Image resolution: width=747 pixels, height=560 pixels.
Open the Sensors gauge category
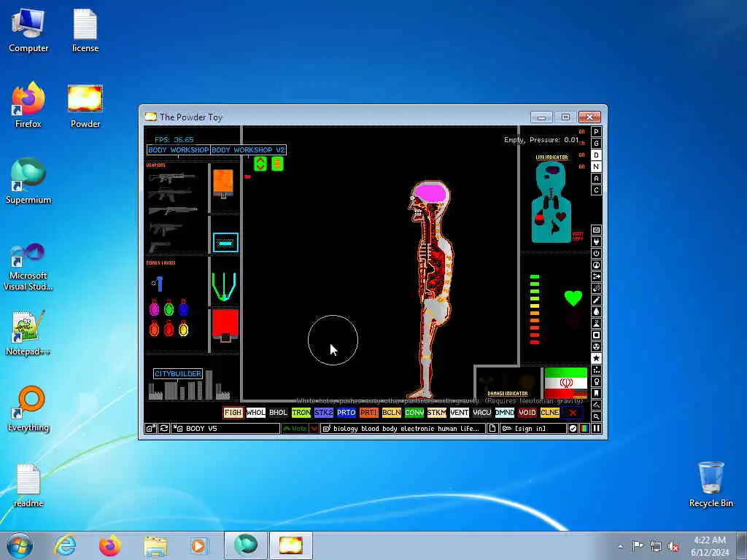(596, 265)
